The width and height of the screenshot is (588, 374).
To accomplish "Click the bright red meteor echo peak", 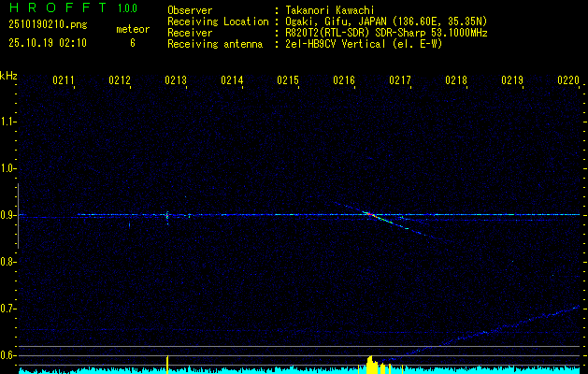I will point(370,214).
